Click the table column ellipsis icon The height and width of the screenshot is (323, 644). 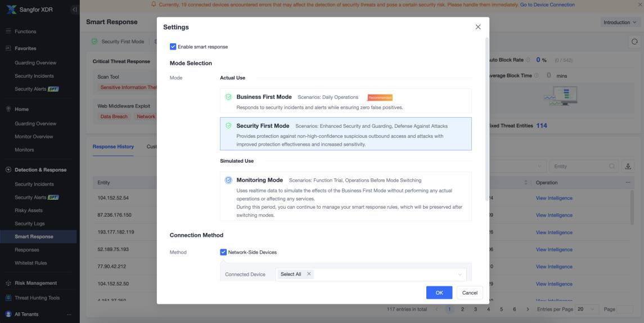[x=628, y=182]
